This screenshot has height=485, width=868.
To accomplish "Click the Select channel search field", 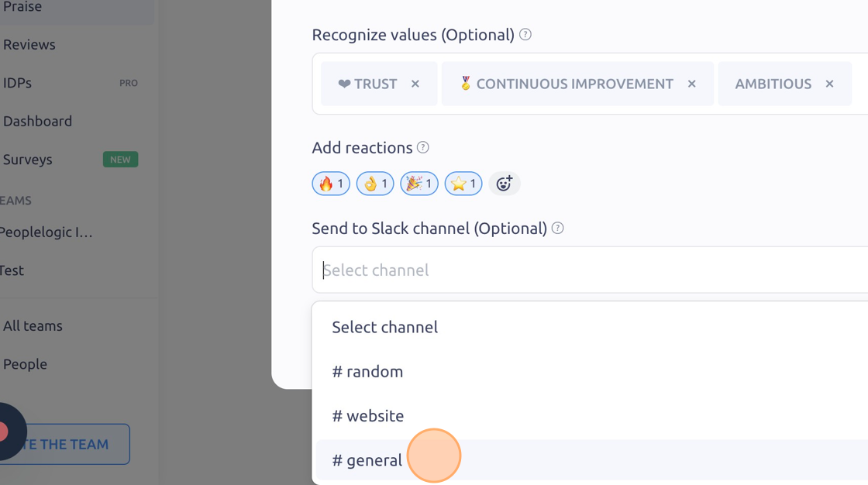I will (x=590, y=270).
